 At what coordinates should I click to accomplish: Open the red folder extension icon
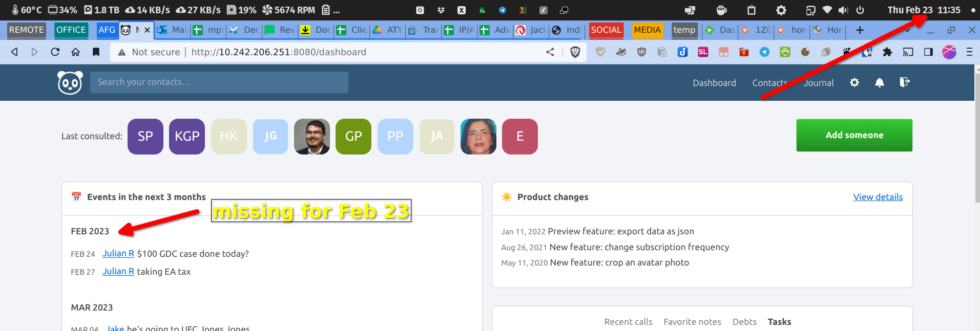[744, 52]
